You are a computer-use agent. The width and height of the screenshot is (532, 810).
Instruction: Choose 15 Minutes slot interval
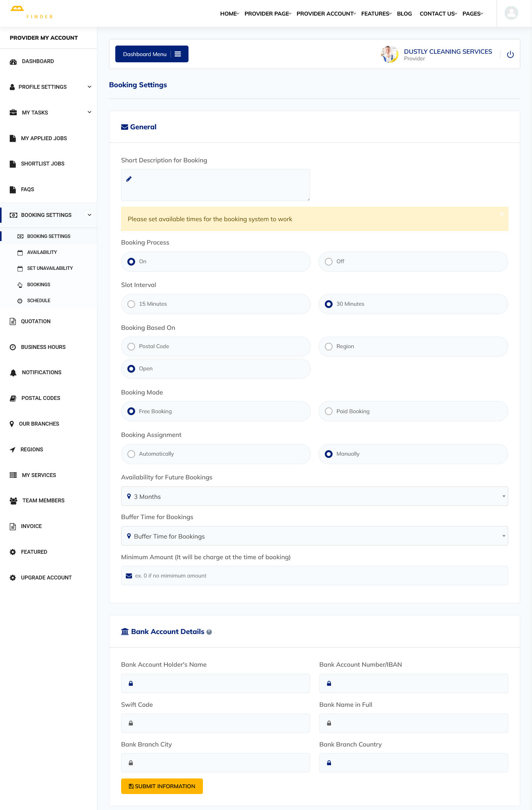coord(131,304)
